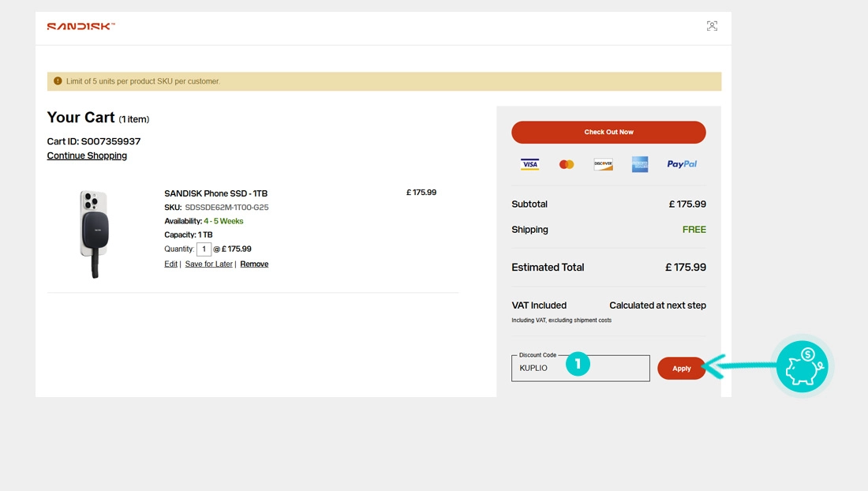Click Check Out Now button
The height and width of the screenshot is (491, 868).
click(608, 133)
